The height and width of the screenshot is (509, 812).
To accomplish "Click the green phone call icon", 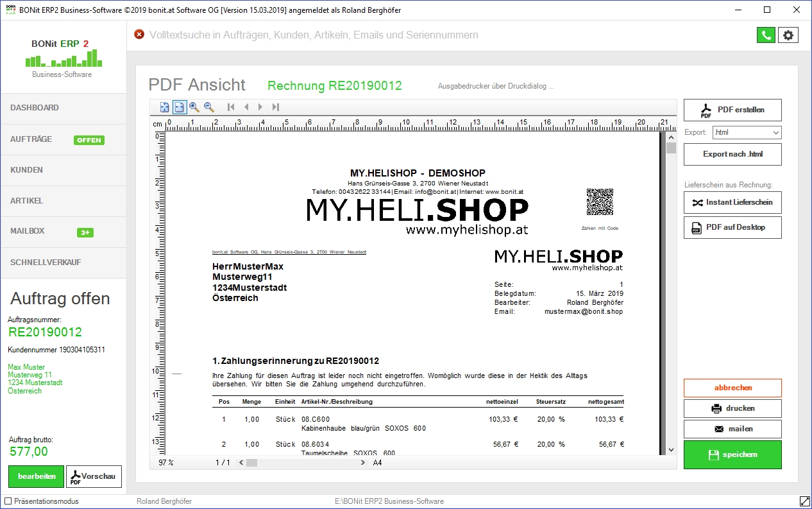I will pos(766,35).
